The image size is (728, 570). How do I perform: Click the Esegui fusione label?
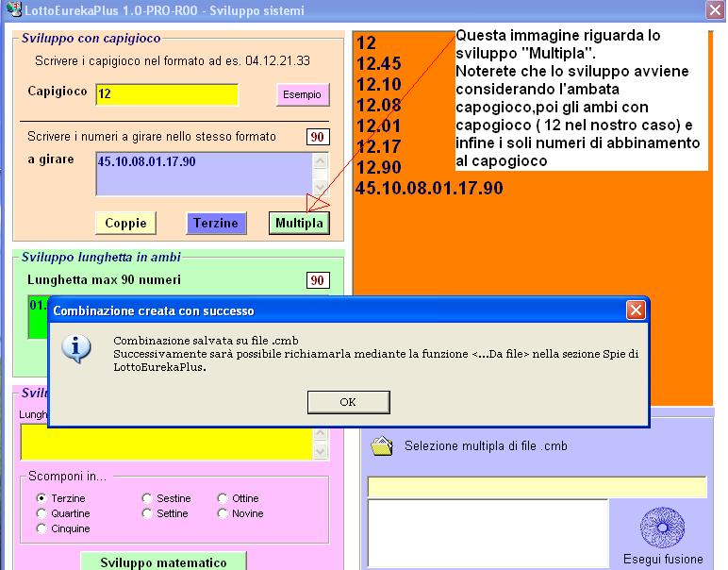click(x=663, y=559)
